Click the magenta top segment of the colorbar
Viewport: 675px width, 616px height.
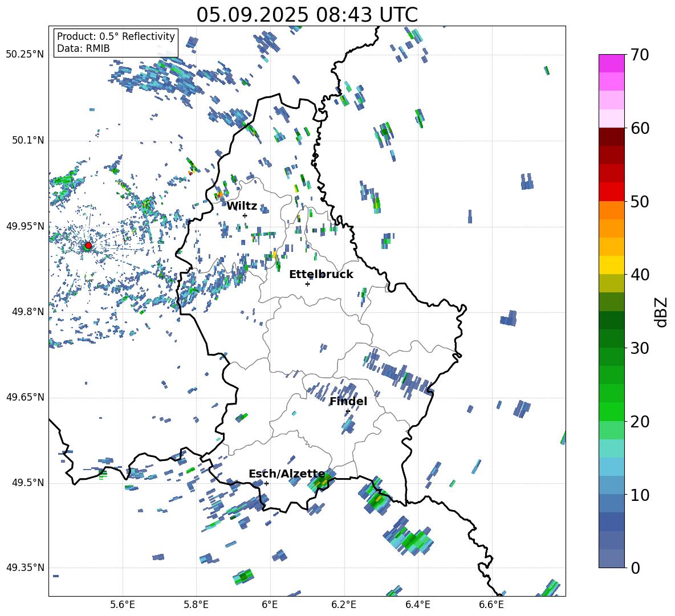(611, 63)
